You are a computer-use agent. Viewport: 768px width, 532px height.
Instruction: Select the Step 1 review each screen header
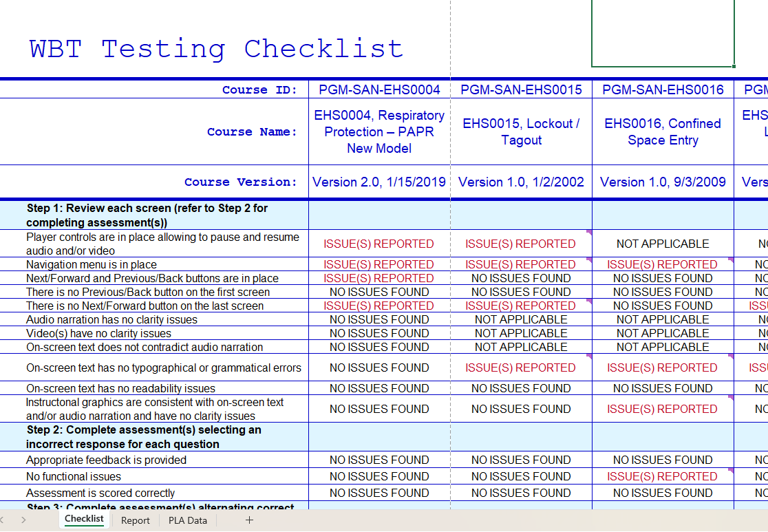pyautogui.click(x=153, y=215)
